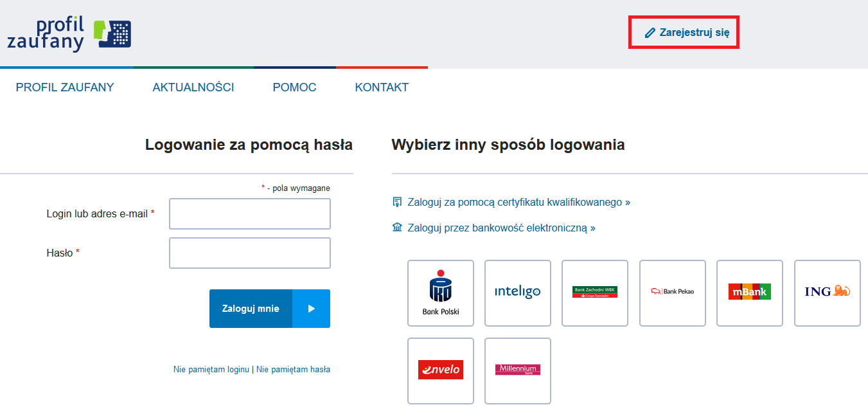Screen dimensions: 868x416
Task: Focus the Hasło password field
Action: (x=250, y=253)
